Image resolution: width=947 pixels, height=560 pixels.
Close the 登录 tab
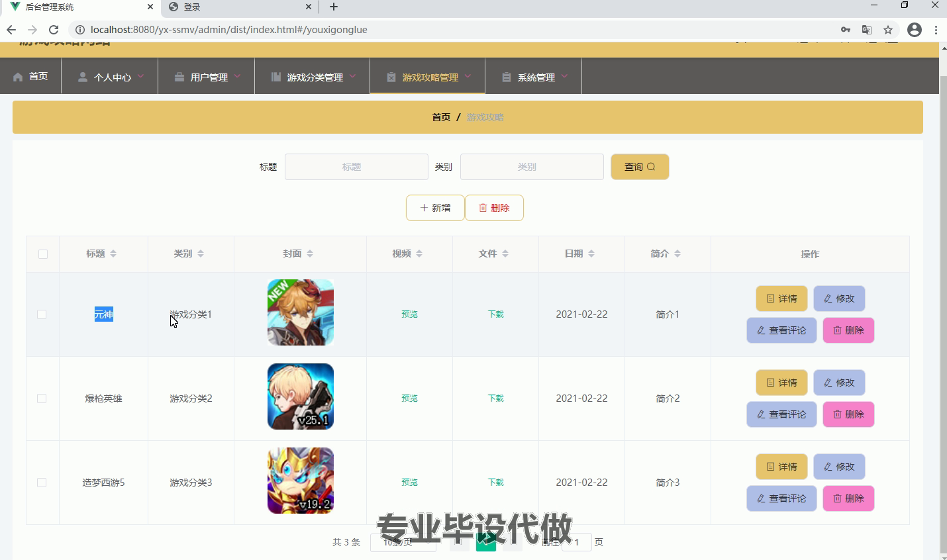coord(309,7)
